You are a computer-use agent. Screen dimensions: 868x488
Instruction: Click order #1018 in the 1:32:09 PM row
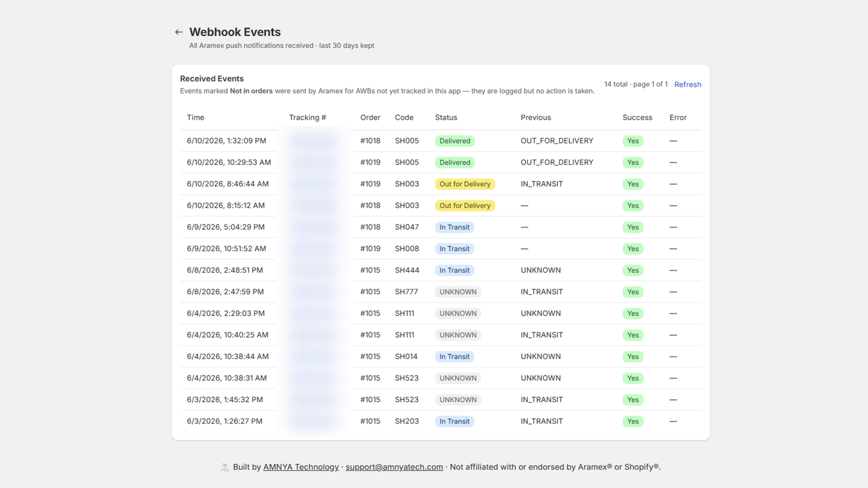coord(370,141)
